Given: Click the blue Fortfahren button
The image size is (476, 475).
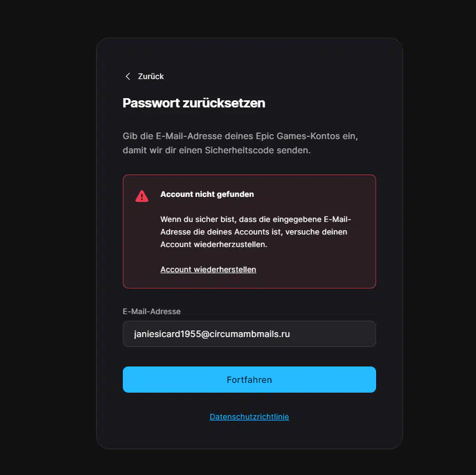Looking at the screenshot, I should tap(249, 380).
